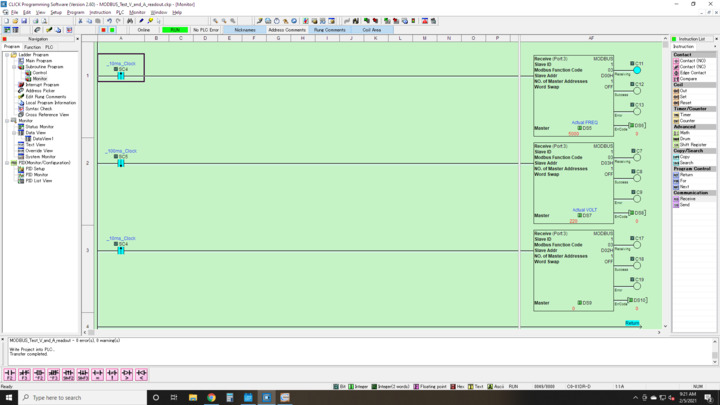Click the Open project folder icon
The height and width of the screenshot is (405, 720).
pyautogui.click(x=15, y=21)
